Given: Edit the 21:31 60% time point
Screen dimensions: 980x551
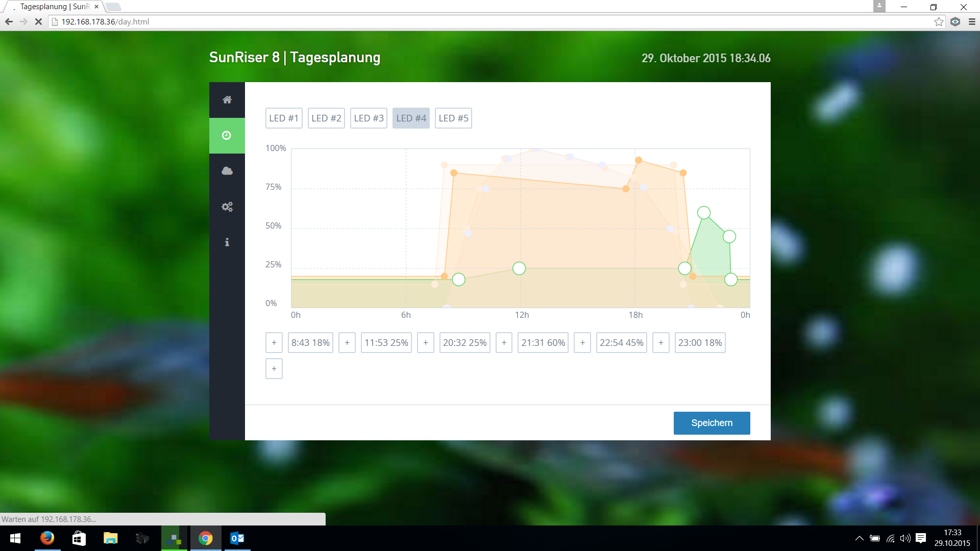Looking at the screenshot, I should [543, 343].
